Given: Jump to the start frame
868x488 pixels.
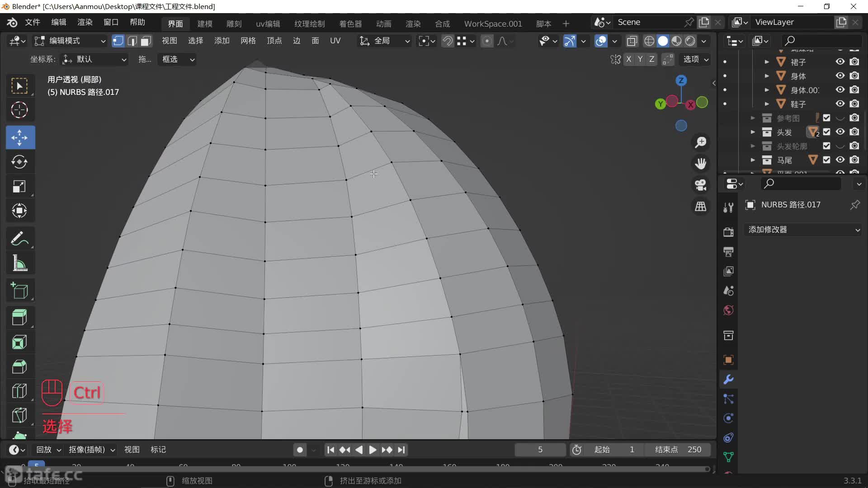Looking at the screenshot, I should [x=330, y=450].
